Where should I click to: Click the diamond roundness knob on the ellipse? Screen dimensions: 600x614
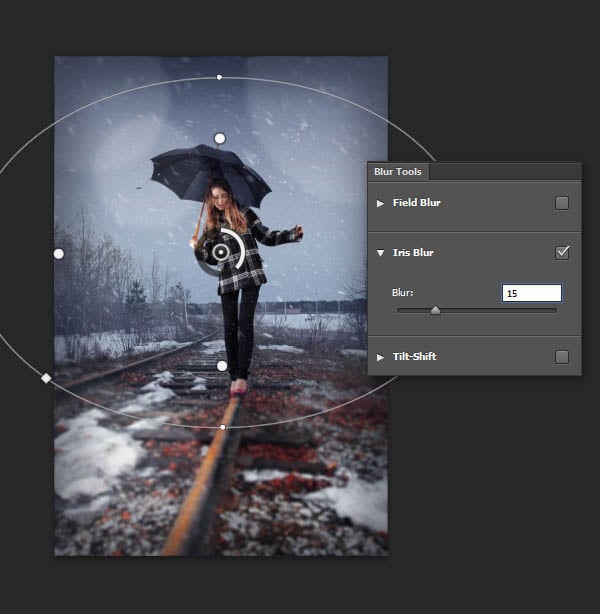(x=45, y=378)
